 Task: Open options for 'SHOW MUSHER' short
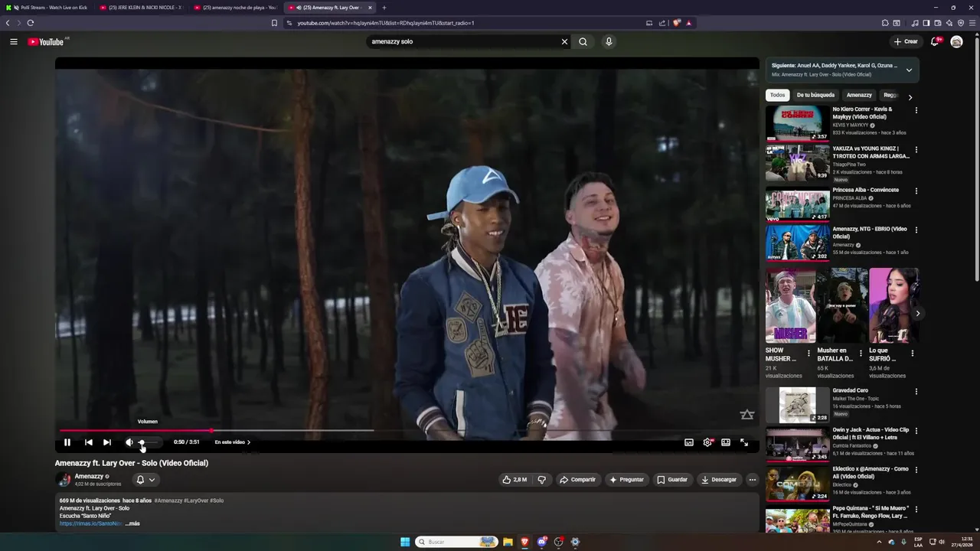tap(808, 354)
